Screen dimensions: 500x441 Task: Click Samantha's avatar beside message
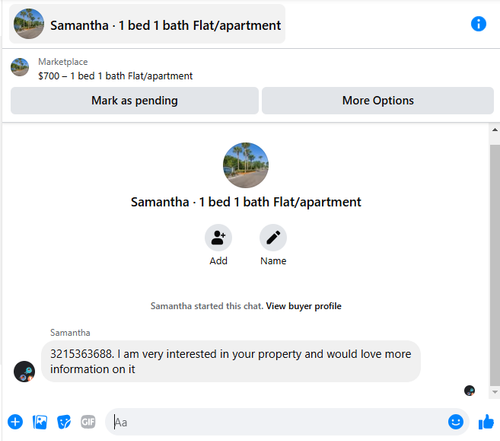coord(24,371)
